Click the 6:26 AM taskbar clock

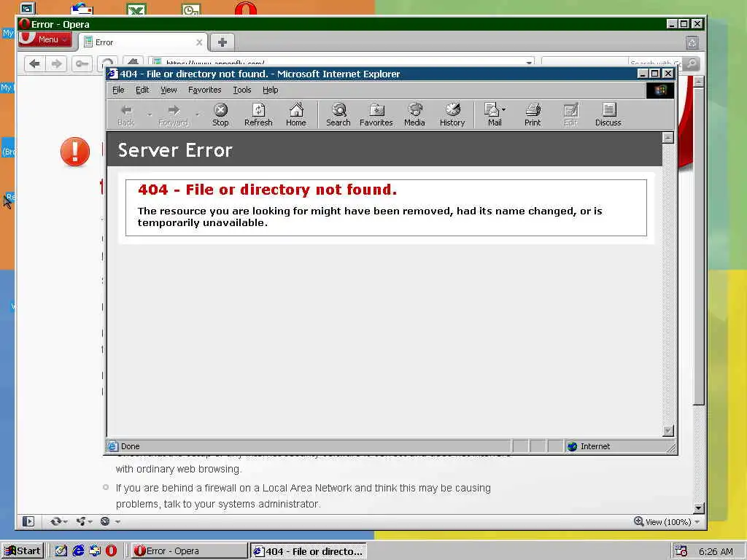(x=716, y=551)
